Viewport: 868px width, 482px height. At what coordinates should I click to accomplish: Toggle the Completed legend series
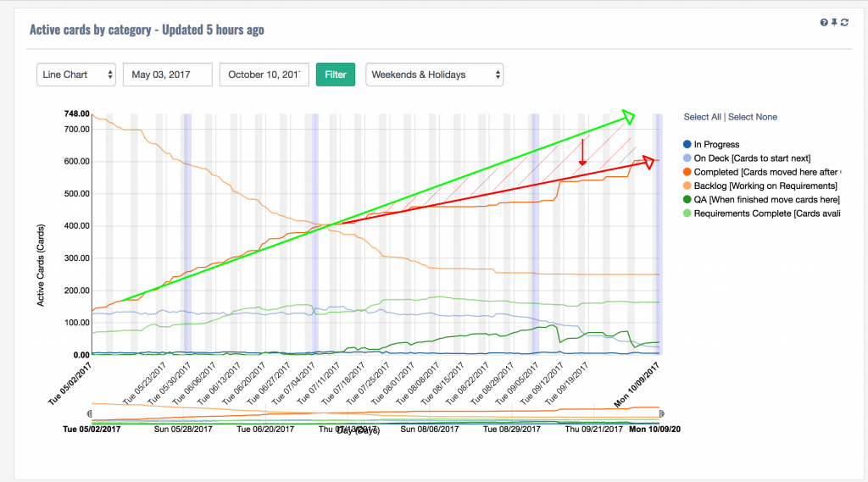(x=762, y=172)
